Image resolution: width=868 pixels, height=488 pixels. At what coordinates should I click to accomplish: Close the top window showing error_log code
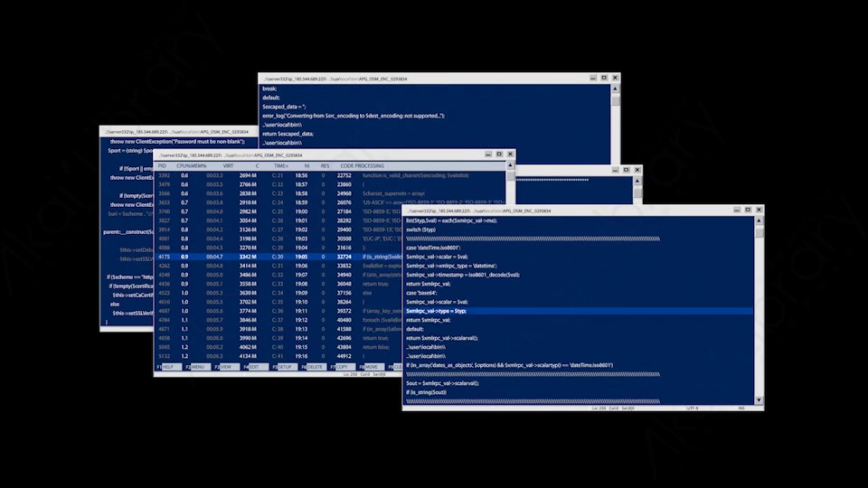coord(615,78)
